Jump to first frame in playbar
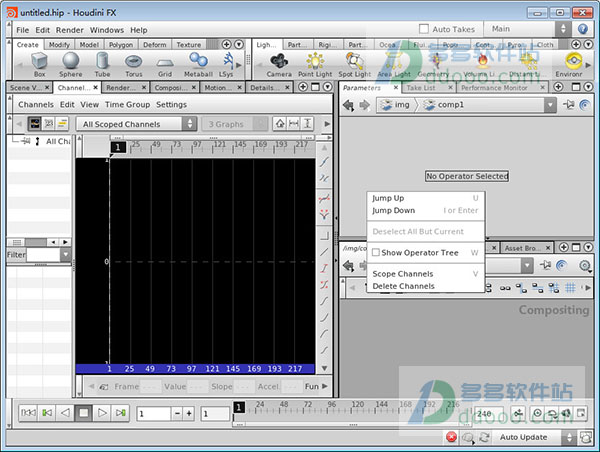The width and height of the screenshot is (600, 452). coord(28,413)
